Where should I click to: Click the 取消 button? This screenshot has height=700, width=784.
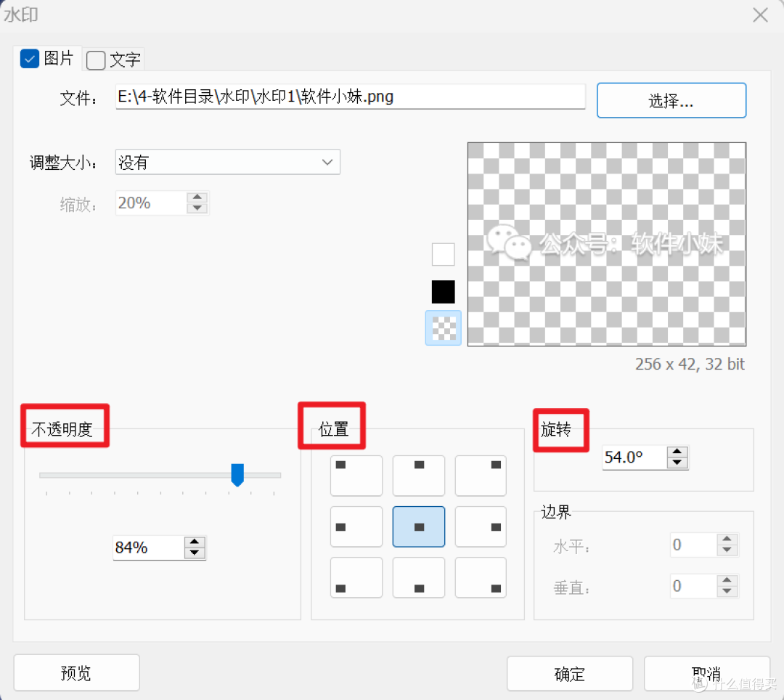click(706, 674)
